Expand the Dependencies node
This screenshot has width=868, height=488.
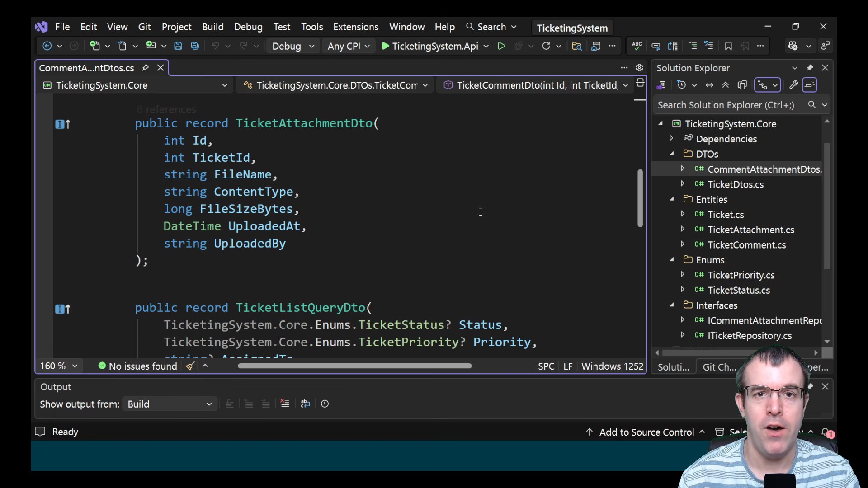coord(671,138)
